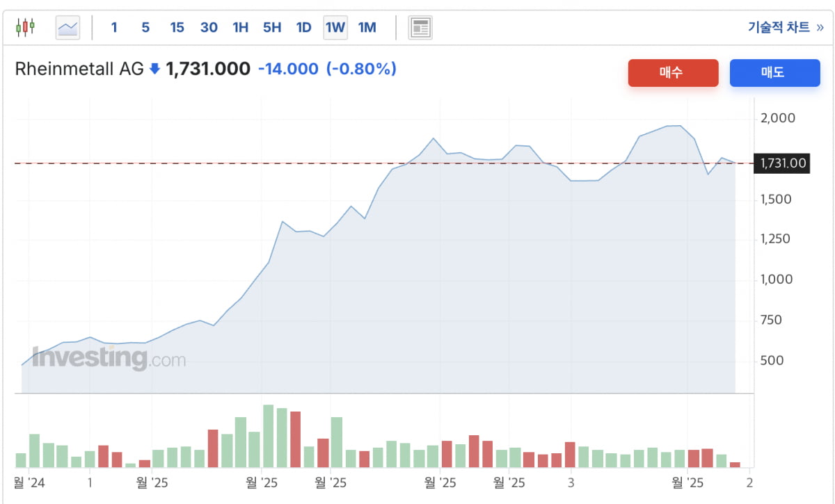835x504 pixels.
Task: Select the area chart type icon
Action: pos(67,28)
